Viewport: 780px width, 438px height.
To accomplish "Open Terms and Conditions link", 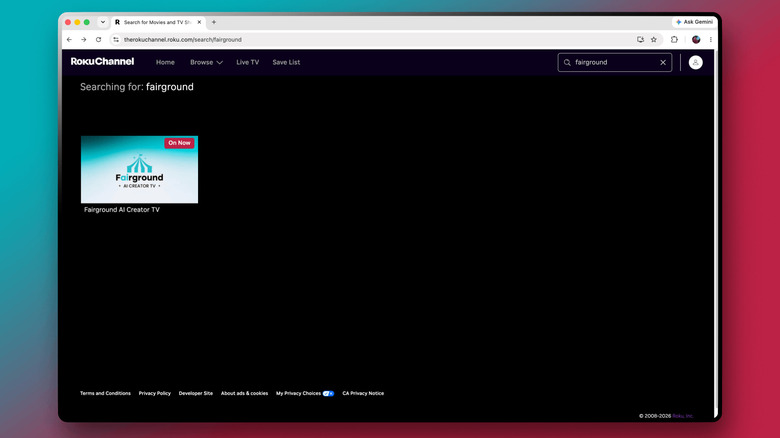I will click(x=105, y=393).
